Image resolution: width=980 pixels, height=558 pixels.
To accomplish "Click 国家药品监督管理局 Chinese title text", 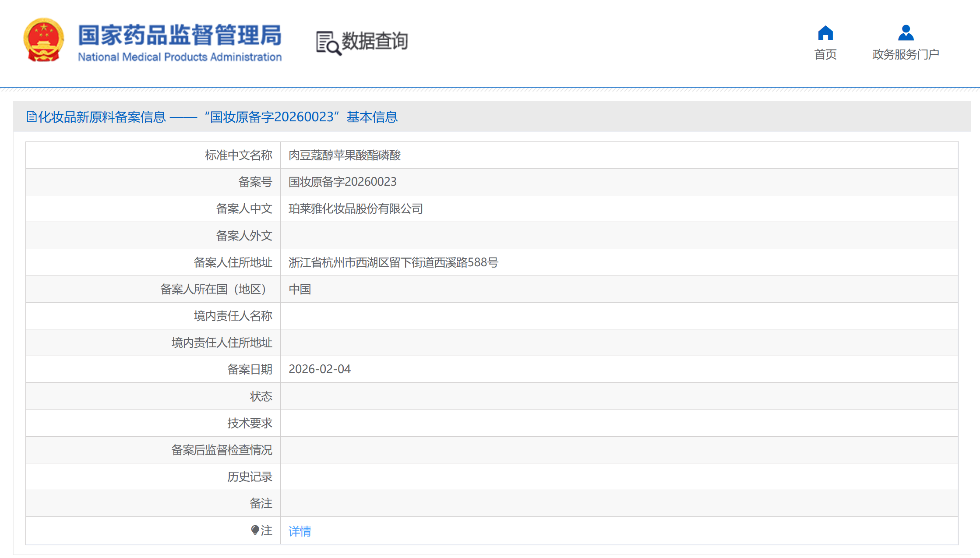I will 180,35.
